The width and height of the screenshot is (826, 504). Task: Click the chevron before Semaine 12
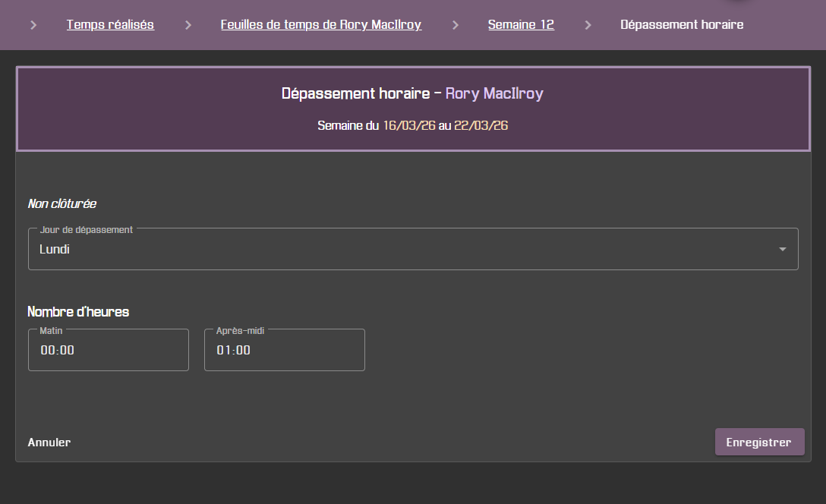point(456,25)
